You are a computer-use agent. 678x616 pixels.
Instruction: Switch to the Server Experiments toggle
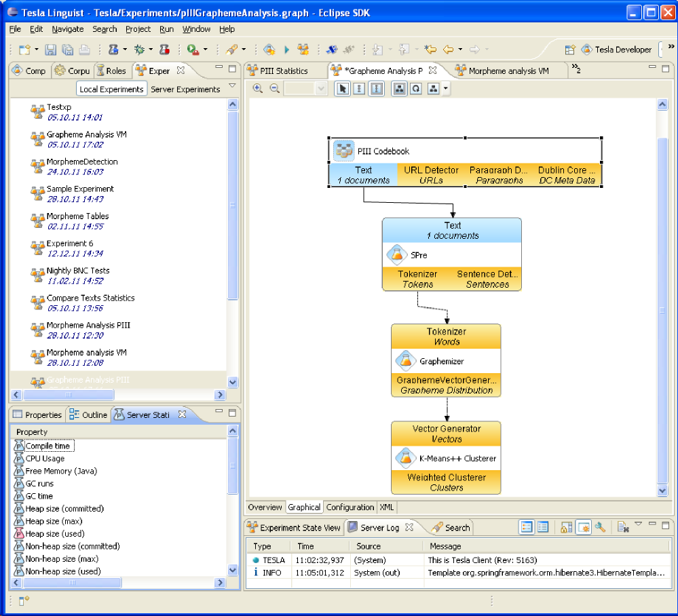click(x=185, y=90)
